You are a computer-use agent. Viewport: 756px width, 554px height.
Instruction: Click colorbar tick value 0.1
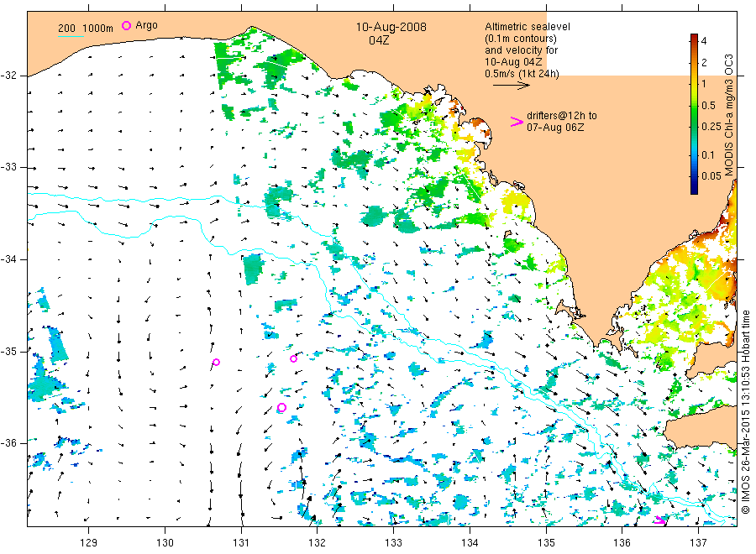(x=708, y=154)
